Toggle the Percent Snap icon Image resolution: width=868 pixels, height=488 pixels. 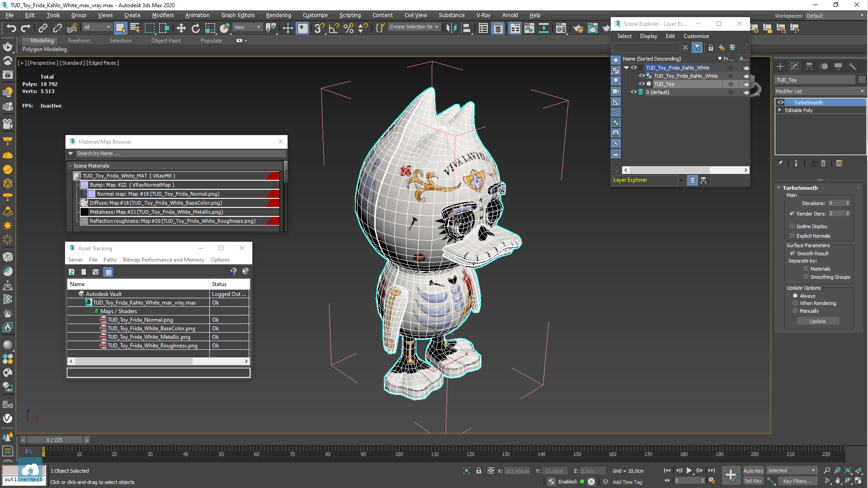tap(348, 28)
